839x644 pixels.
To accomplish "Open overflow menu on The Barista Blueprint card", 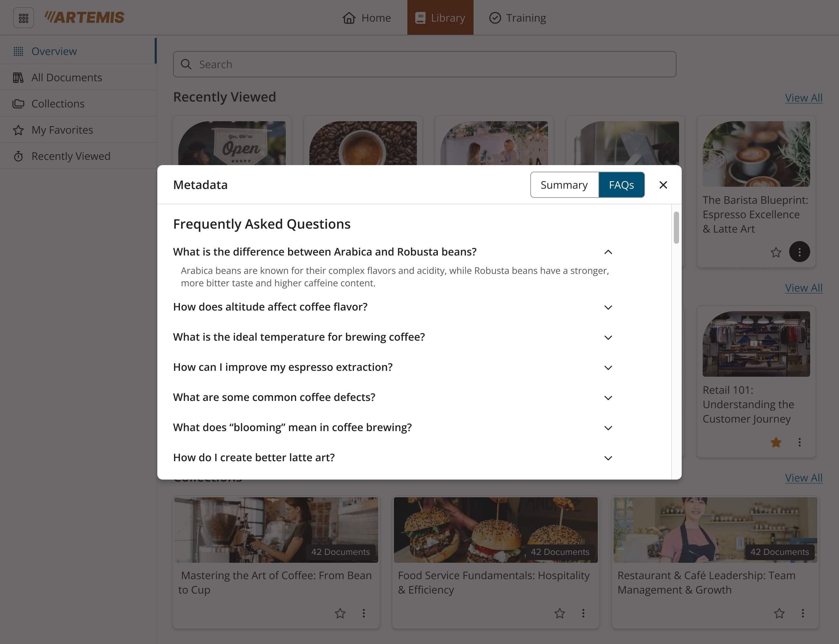I will pyautogui.click(x=799, y=252).
